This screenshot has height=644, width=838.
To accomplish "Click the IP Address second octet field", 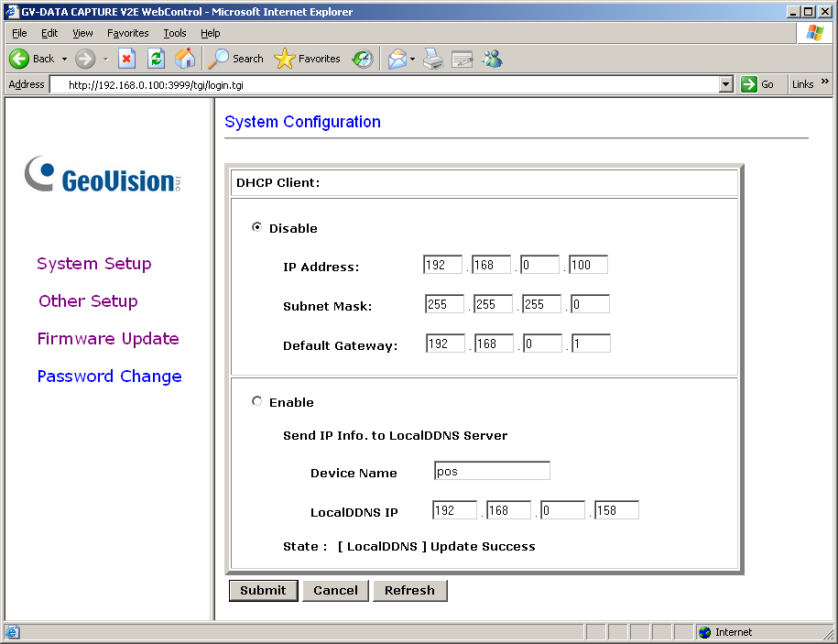I will coord(492,265).
